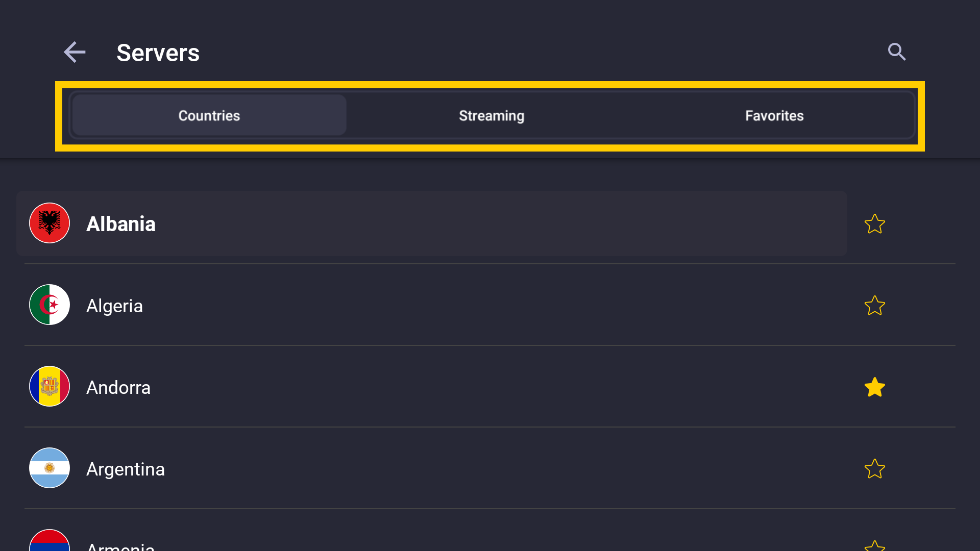Image resolution: width=980 pixels, height=551 pixels.
Task: Click the Andorra flag icon
Action: tap(50, 386)
